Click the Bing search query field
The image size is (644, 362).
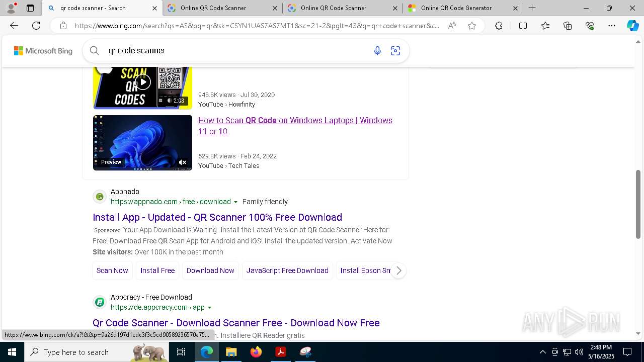[236, 51]
